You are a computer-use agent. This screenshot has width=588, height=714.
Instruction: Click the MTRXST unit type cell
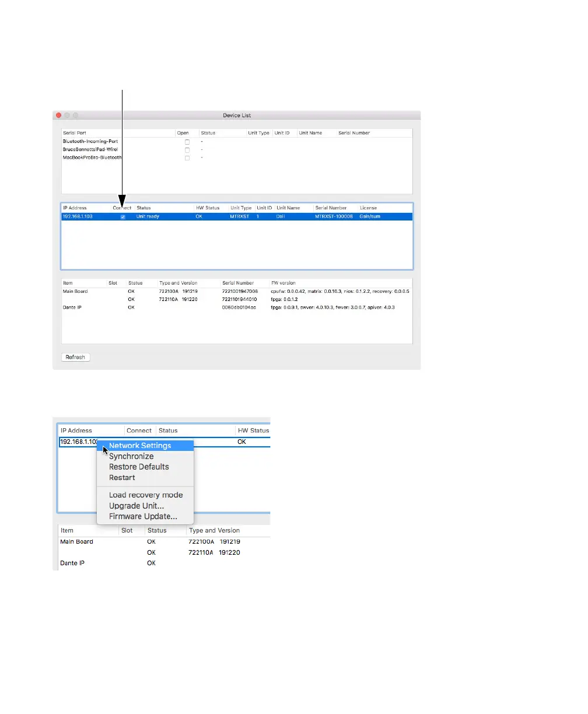[x=240, y=216]
